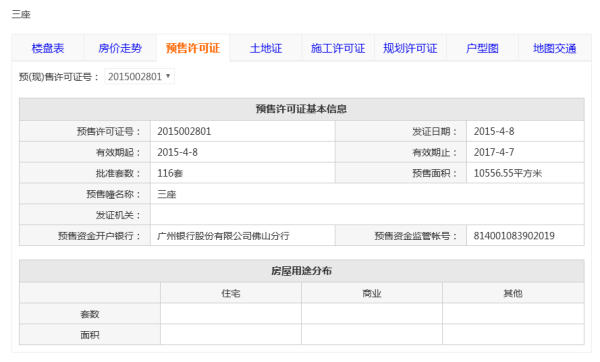Click the 预(现)售许可证号 label
This screenshot has width=600, height=362.
tap(59, 77)
